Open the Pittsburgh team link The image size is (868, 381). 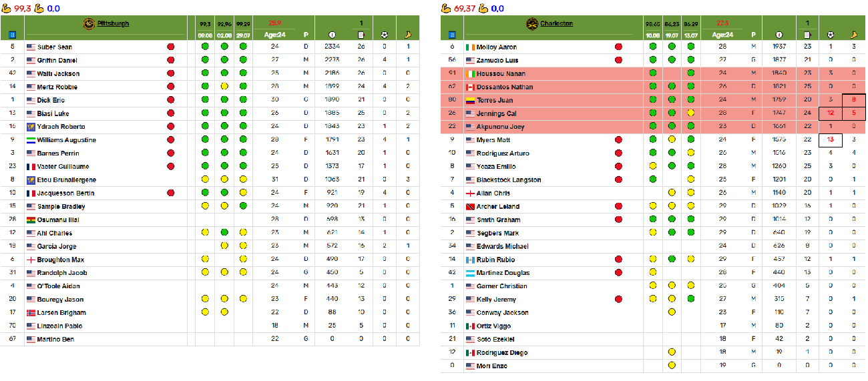click(x=113, y=24)
